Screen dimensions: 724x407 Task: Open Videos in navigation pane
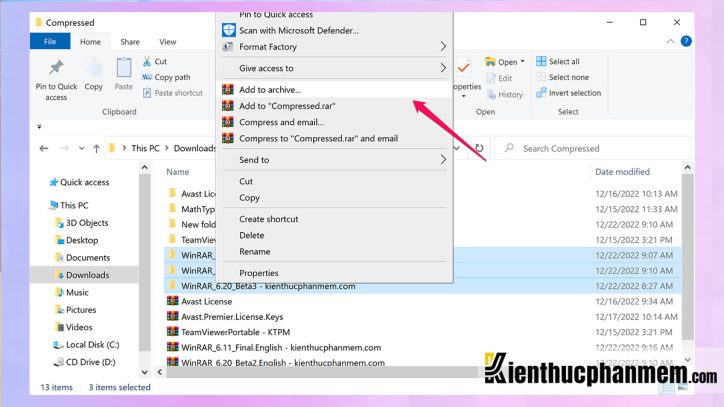tap(74, 327)
